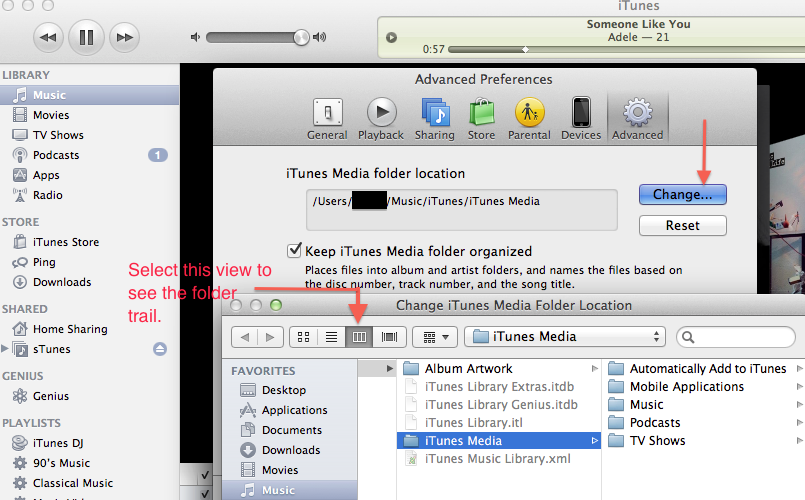The width and height of the screenshot is (805, 500).
Task: Expand the sTunes shared library
Action: pyautogui.click(x=5, y=349)
